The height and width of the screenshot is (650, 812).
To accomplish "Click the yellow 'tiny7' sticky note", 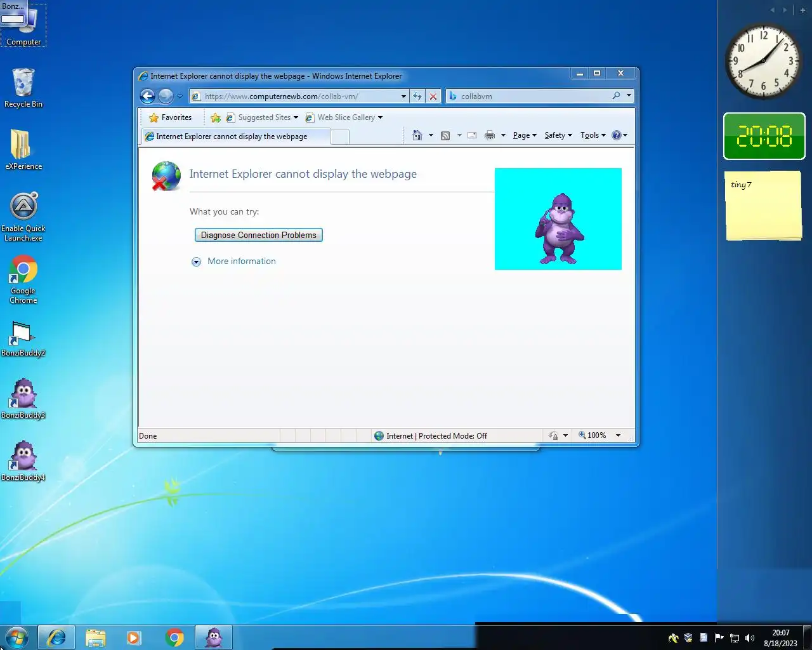I will click(764, 205).
